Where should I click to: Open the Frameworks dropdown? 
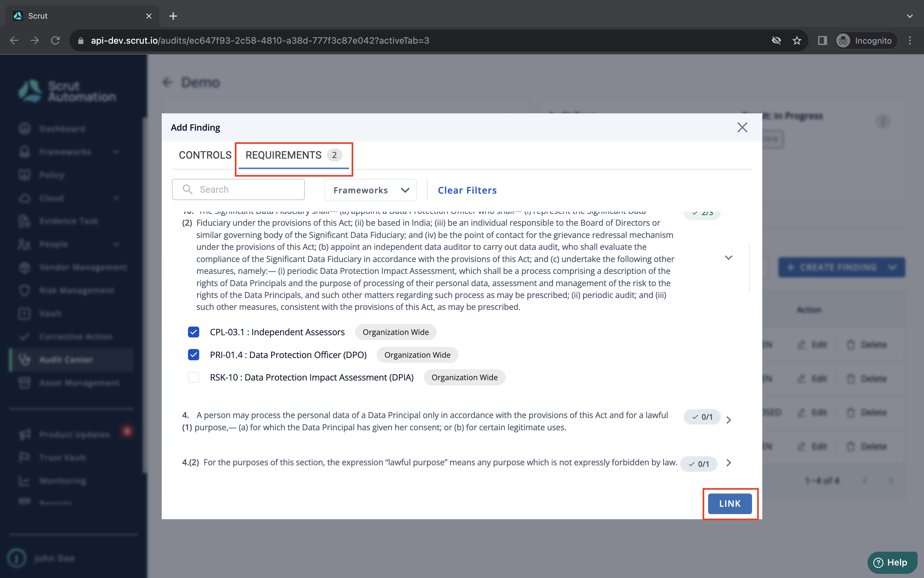point(370,190)
